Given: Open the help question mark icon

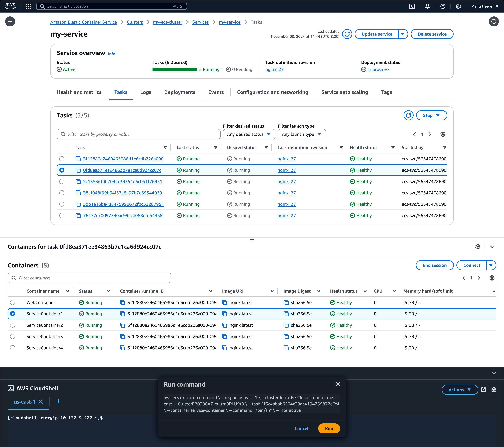Looking at the screenshot, I should coord(443,6).
